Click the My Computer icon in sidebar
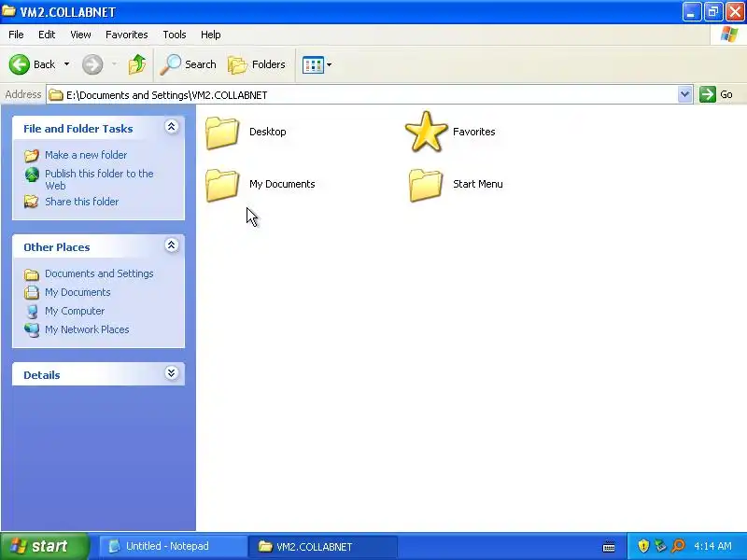 (x=32, y=312)
